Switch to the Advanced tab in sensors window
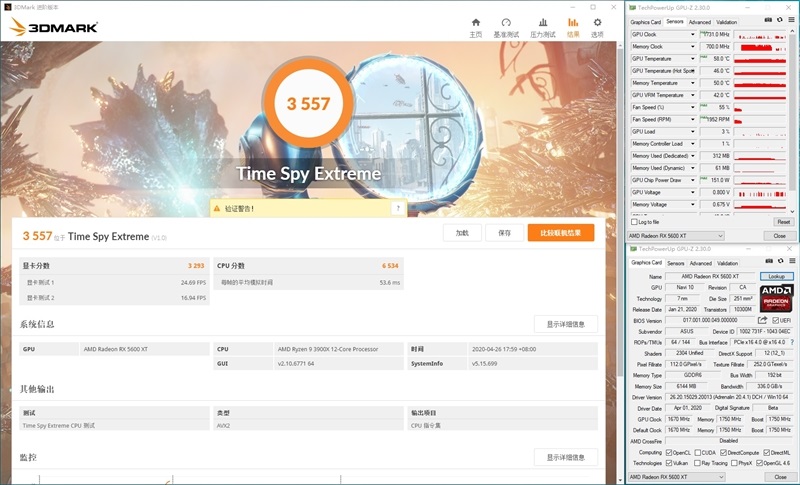This screenshot has width=800, height=485. point(699,21)
